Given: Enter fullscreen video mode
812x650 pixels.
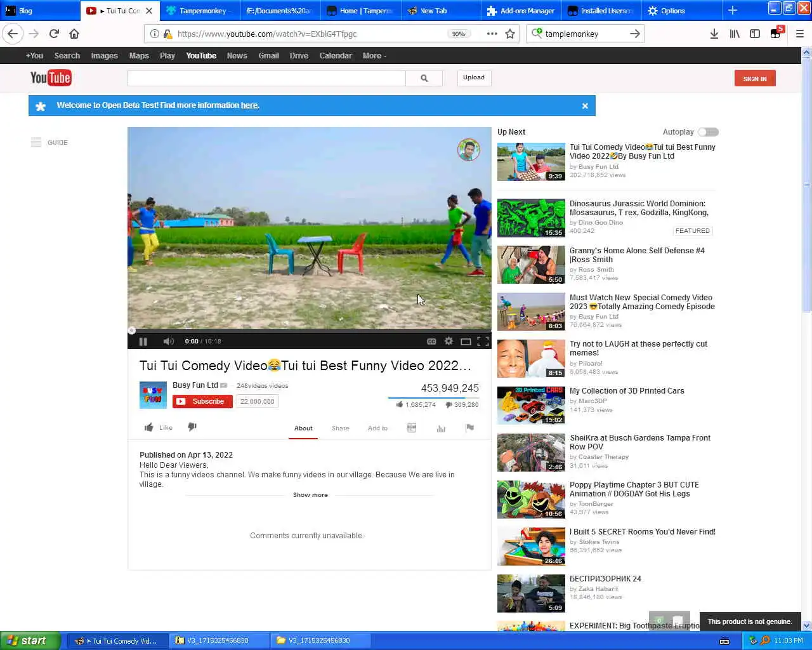Looking at the screenshot, I should point(483,342).
